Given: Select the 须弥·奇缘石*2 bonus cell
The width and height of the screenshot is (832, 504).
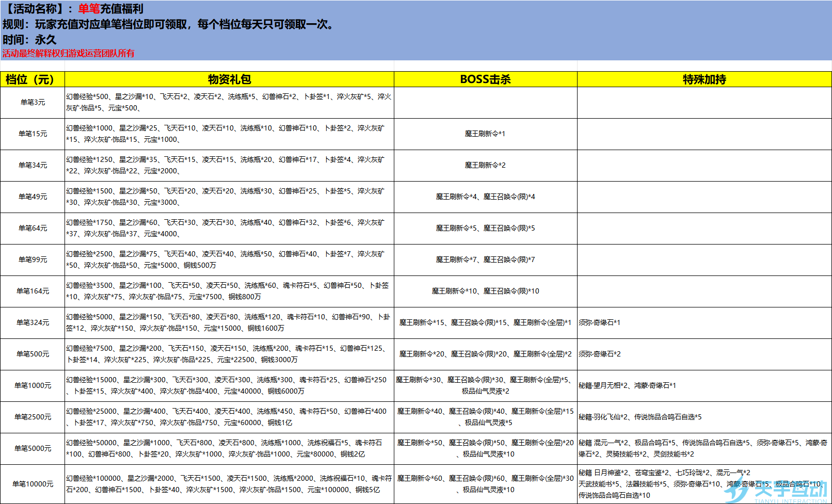Looking at the screenshot, I should click(x=704, y=354).
